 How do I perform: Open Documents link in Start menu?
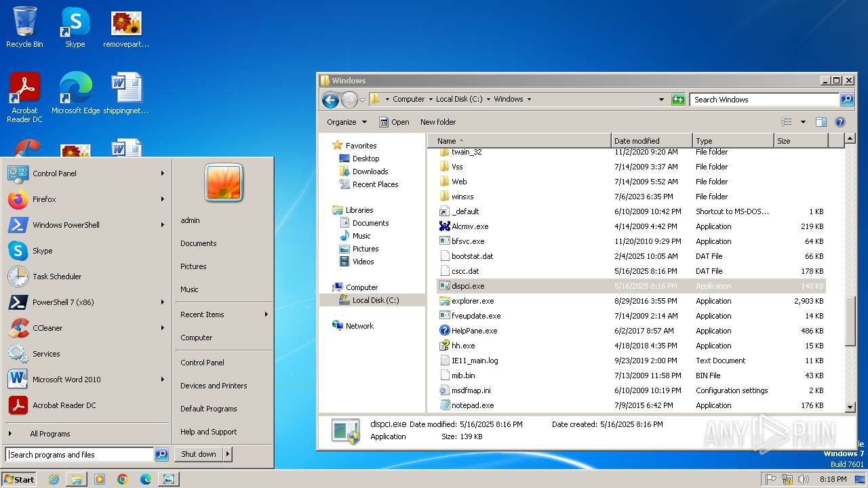coord(199,243)
